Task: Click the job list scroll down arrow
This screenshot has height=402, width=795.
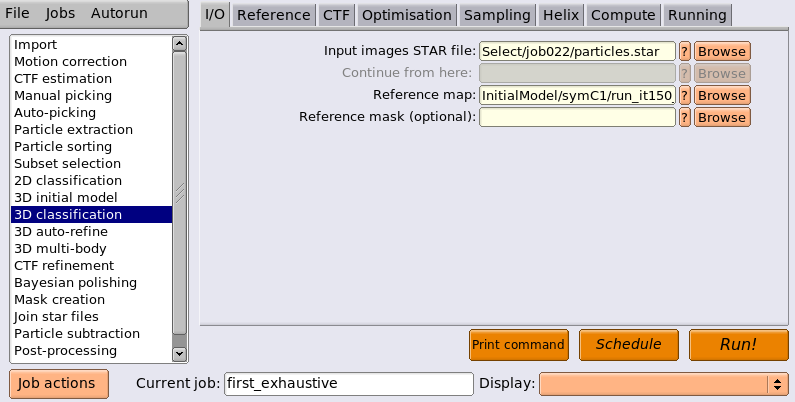Action: tap(179, 353)
